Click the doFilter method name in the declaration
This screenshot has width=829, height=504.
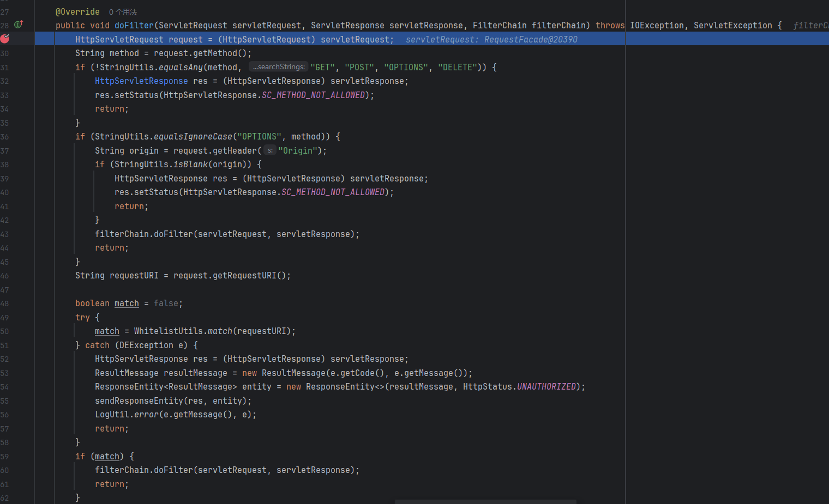point(134,25)
